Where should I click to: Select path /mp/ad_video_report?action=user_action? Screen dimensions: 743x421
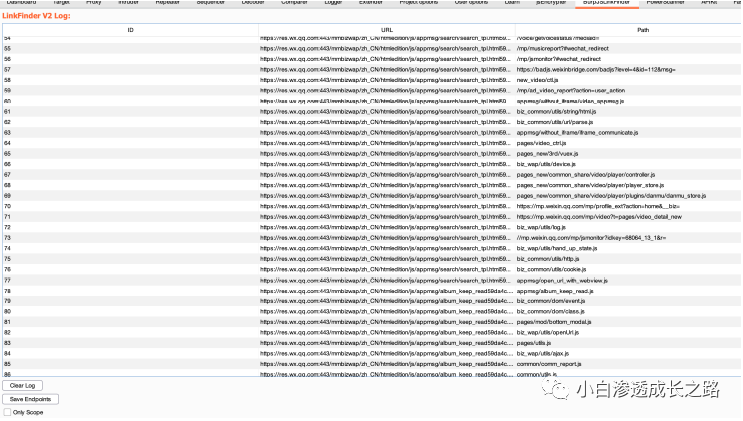click(x=571, y=91)
